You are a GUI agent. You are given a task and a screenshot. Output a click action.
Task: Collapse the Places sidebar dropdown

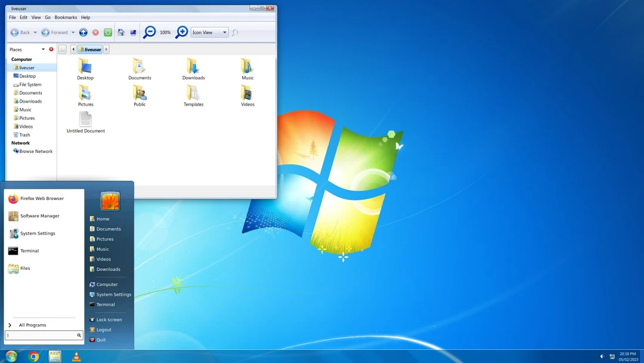tap(43, 49)
